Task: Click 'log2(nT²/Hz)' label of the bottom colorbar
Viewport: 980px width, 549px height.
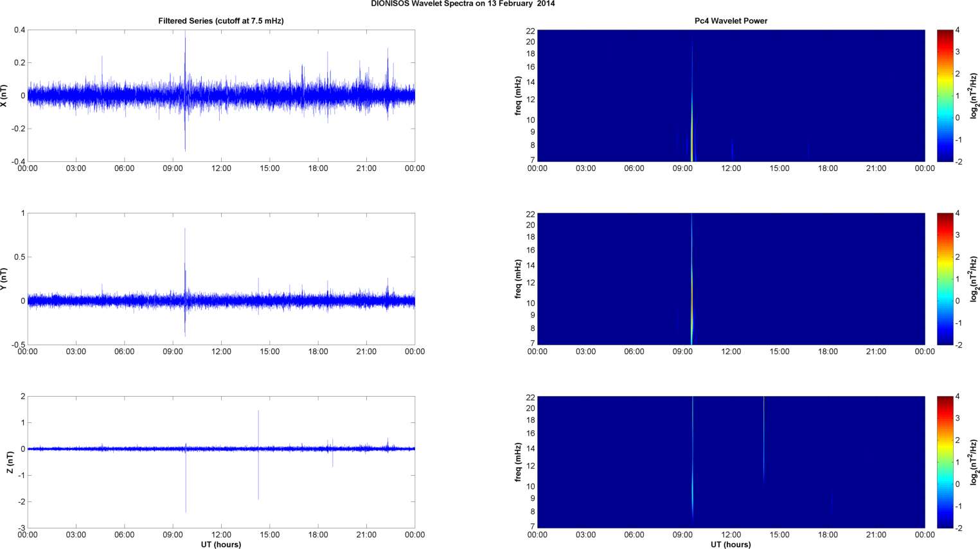Action: click(x=974, y=462)
